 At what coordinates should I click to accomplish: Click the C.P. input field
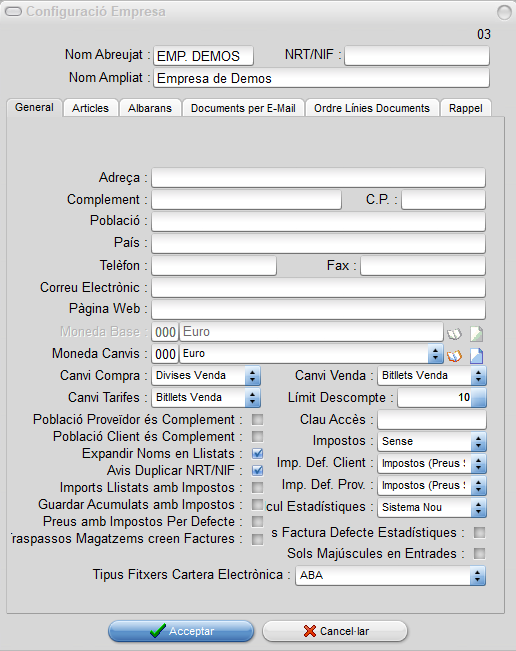click(x=443, y=200)
